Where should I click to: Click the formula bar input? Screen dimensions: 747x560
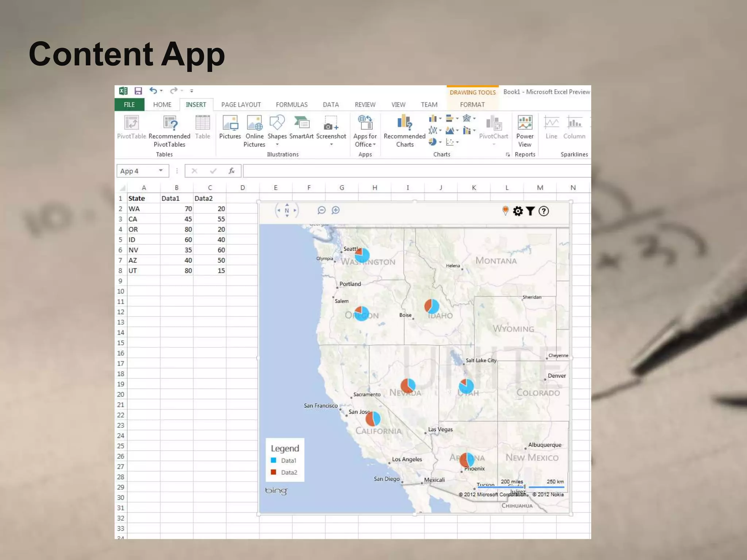click(x=417, y=171)
